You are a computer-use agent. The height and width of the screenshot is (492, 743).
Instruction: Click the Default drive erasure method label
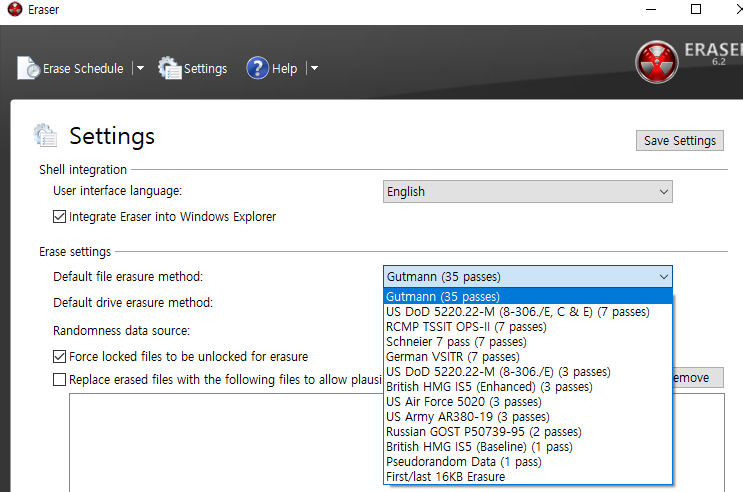click(x=133, y=302)
